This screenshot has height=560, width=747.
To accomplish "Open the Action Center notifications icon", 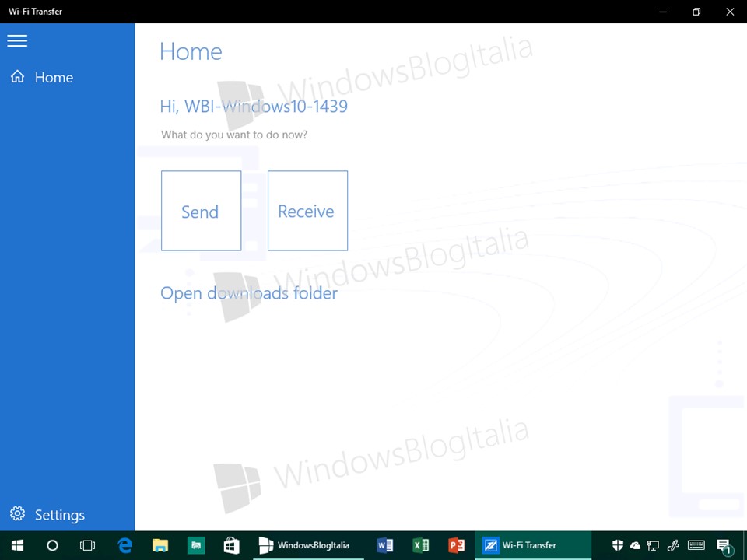I will [x=724, y=546].
